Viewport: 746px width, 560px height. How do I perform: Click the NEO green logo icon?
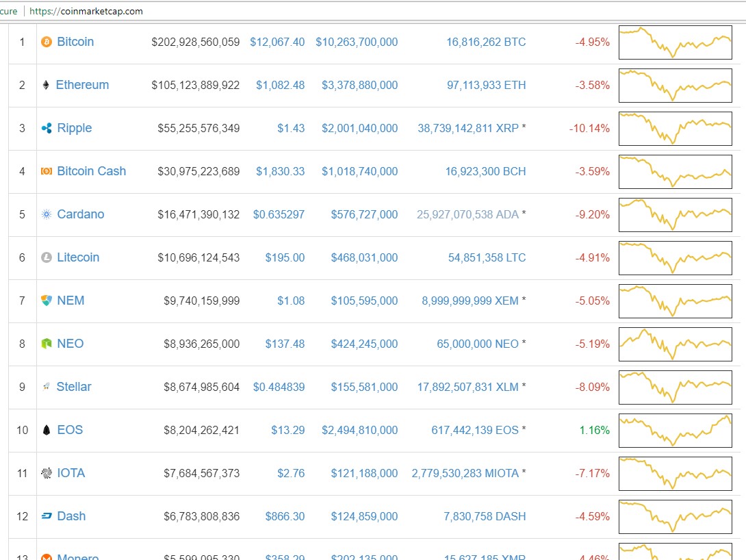click(x=46, y=344)
